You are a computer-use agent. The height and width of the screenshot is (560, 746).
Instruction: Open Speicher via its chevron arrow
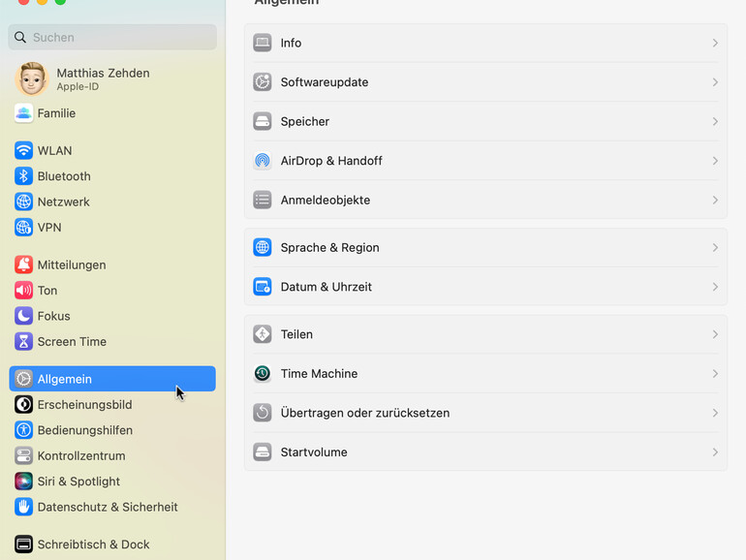715,121
